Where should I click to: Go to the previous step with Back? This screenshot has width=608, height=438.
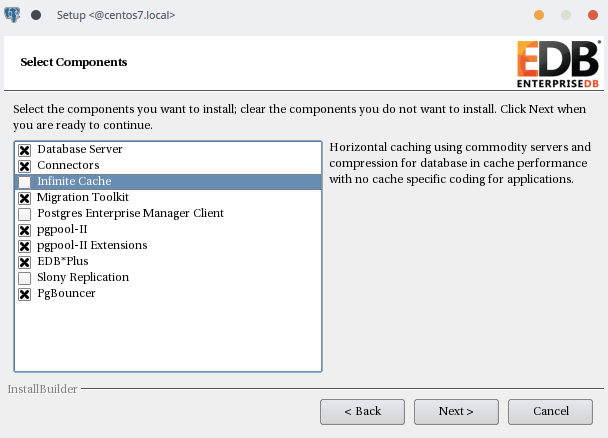pyautogui.click(x=362, y=412)
